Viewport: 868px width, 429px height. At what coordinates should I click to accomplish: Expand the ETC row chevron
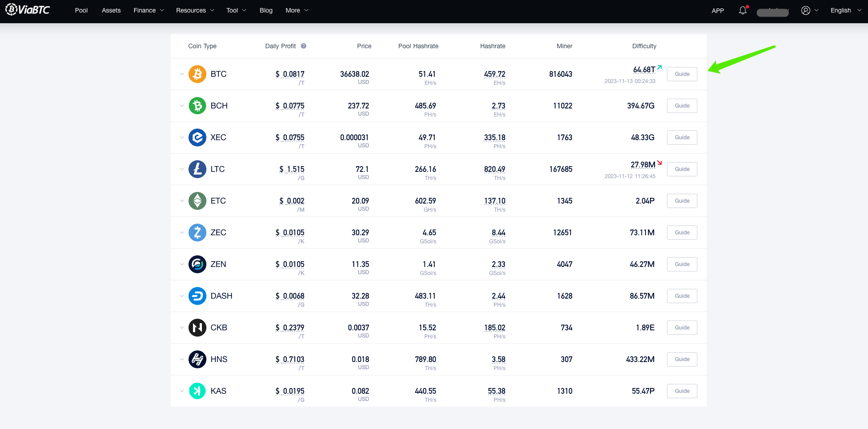coord(182,201)
